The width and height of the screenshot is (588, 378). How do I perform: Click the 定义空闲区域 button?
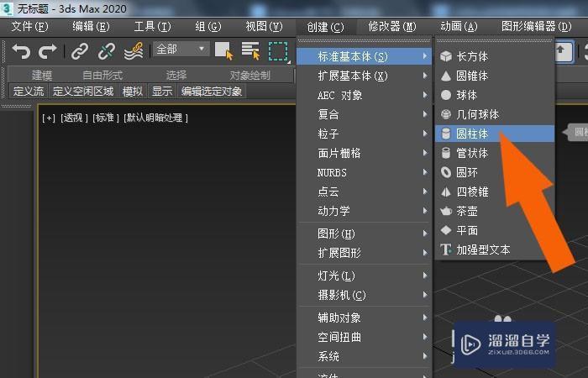(x=83, y=91)
